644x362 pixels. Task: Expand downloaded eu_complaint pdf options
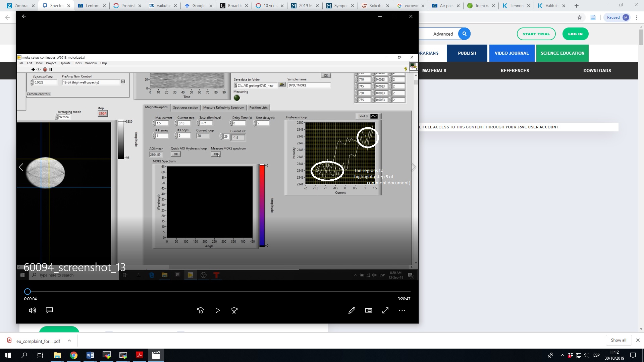click(69, 341)
